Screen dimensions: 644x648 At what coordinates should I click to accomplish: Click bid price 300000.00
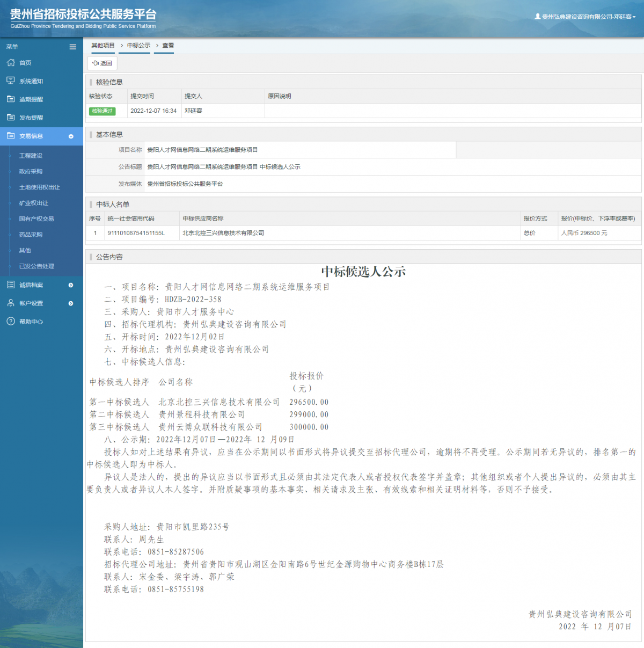[x=309, y=427]
